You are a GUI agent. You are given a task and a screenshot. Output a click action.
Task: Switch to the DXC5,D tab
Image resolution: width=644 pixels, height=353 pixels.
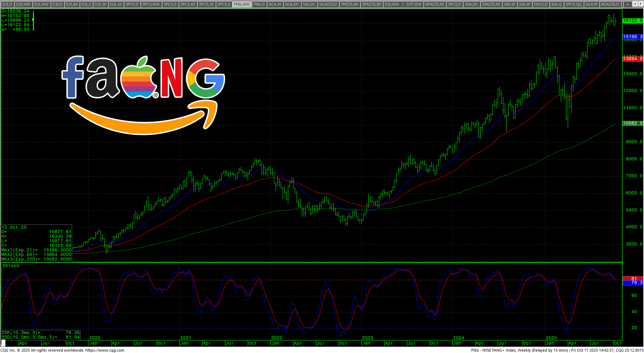(540, 4)
